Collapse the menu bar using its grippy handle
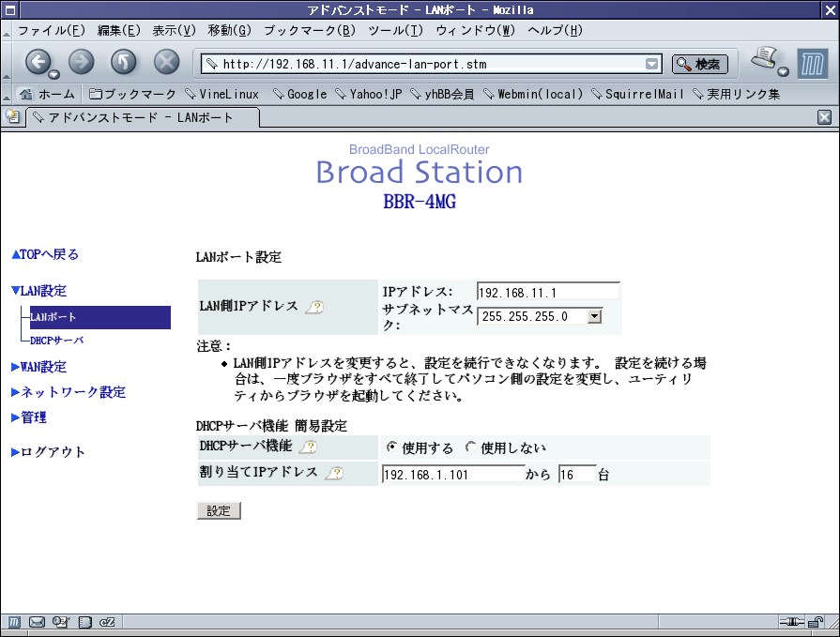Screen dimensions: 840x637 pyautogui.click(x=6, y=31)
